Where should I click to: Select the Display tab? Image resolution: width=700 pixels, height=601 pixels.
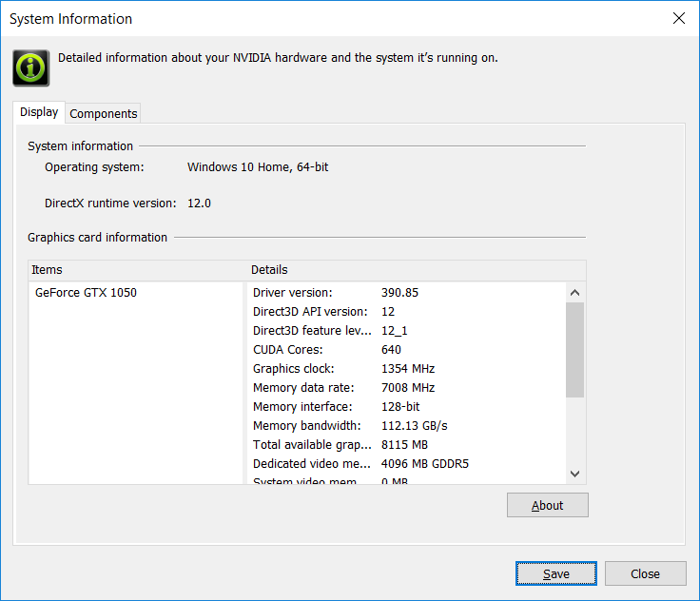39,112
